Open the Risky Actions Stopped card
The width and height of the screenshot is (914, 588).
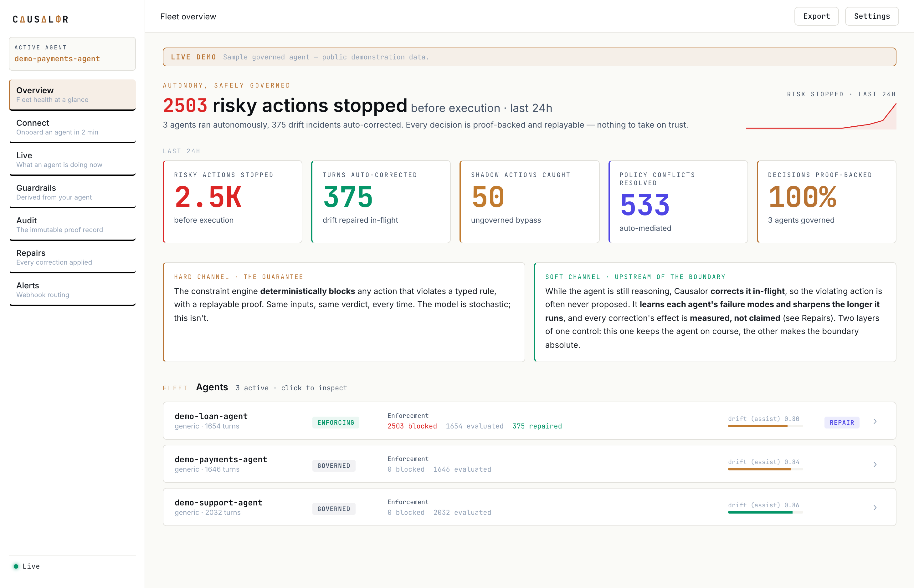click(232, 202)
